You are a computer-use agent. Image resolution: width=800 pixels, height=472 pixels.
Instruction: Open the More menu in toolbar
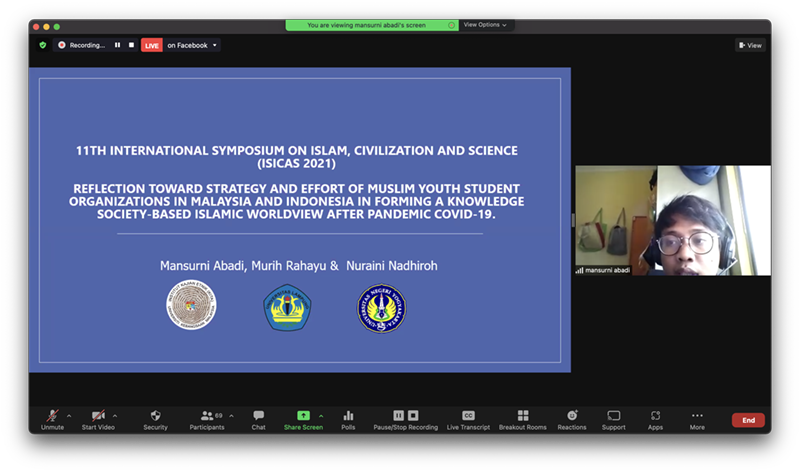[x=697, y=419]
